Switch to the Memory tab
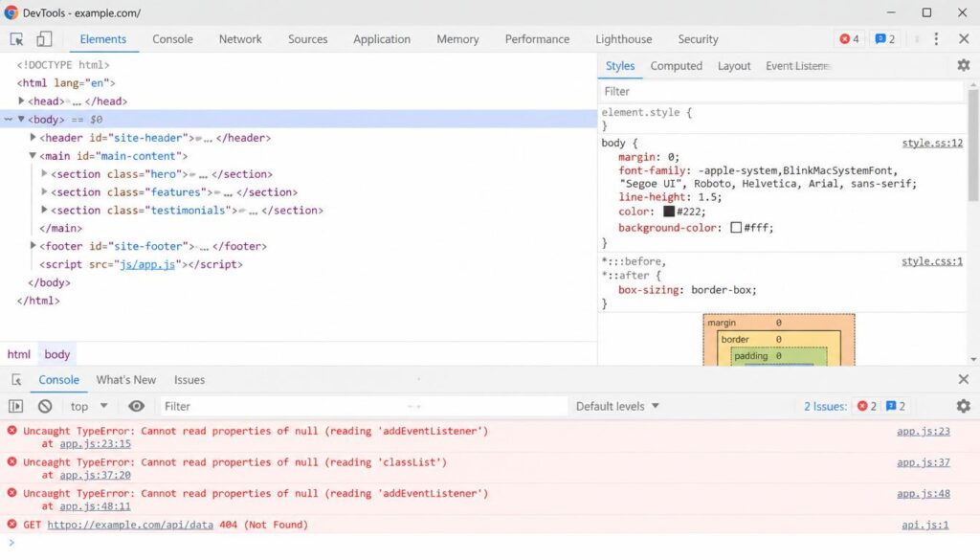Viewport: 980px width, 560px height. pos(457,39)
